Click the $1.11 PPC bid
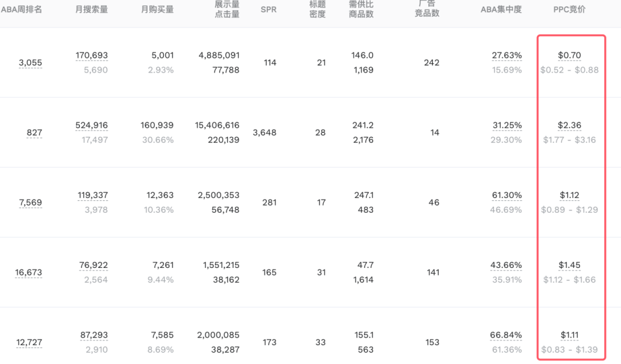This screenshot has height=364, width=621. 569,335
